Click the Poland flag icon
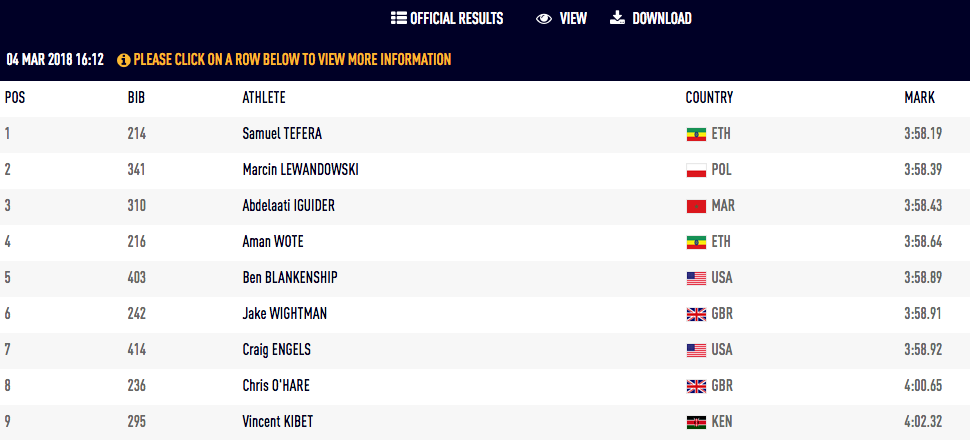The image size is (970, 440). click(696, 170)
